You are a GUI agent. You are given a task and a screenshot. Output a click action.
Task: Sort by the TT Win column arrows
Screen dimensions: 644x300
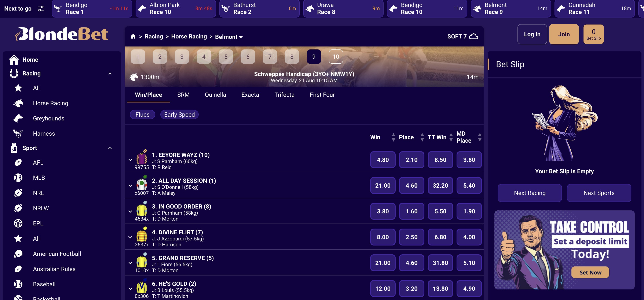click(451, 137)
